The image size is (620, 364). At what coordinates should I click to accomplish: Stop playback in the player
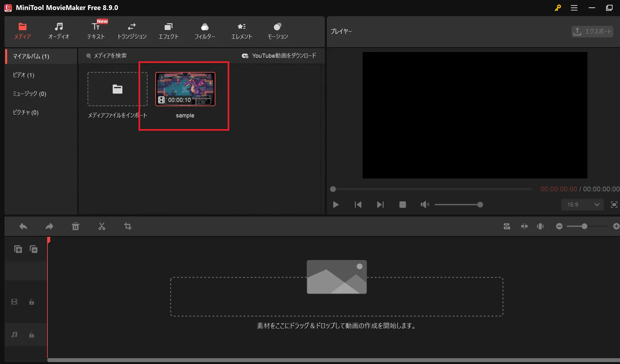coord(403,205)
